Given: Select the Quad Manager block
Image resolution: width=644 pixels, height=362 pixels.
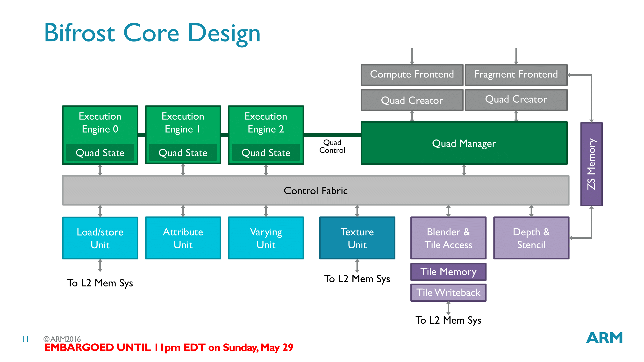Looking at the screenshot, I should [x=464, y=143].
